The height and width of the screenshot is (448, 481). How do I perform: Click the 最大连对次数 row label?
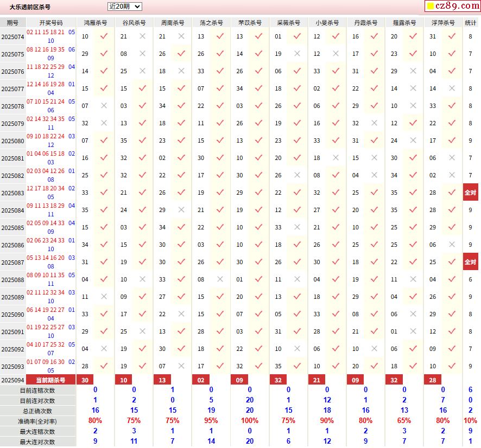(37, 442)
